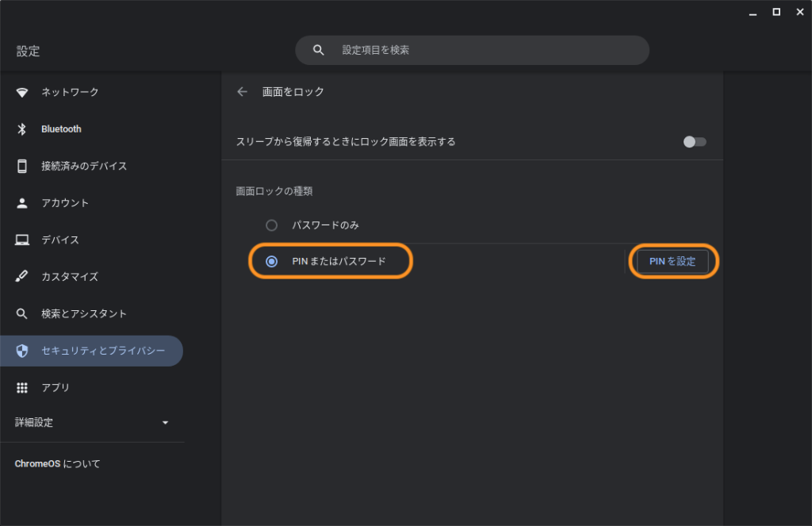Click the magnifier icon beside 検索とアシスタント

[x=21, y=313]
